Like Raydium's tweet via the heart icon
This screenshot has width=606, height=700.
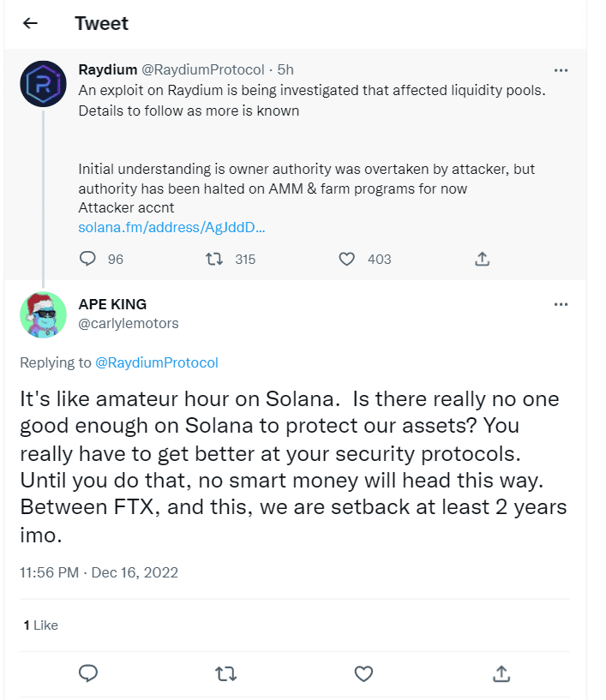(x=346, y=259)
